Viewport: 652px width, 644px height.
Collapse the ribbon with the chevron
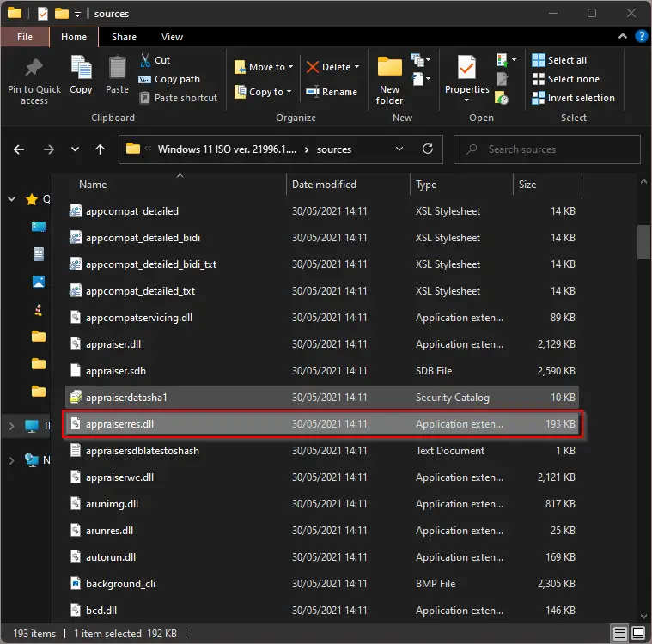point(623,37)
